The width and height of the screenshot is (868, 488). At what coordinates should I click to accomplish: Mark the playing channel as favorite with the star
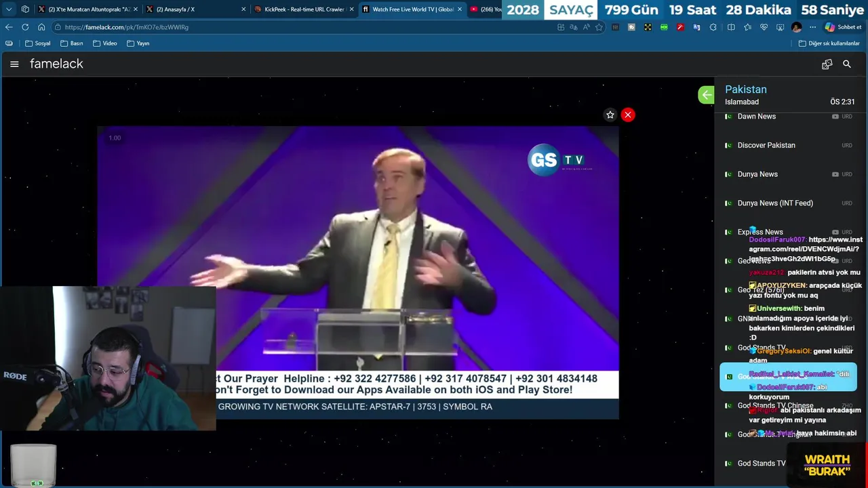click(610, 115)
